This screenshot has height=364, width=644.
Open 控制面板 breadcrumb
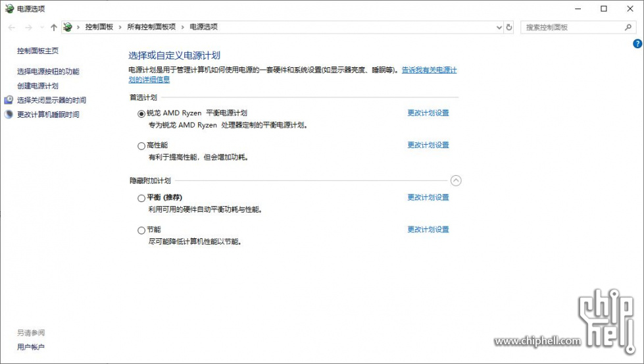(99, 27)
